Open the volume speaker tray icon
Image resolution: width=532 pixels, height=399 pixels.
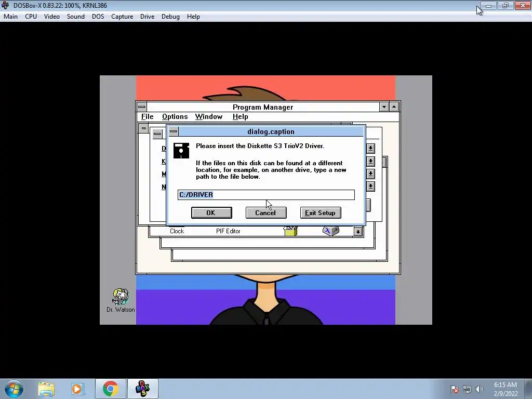tap(480, 389)
